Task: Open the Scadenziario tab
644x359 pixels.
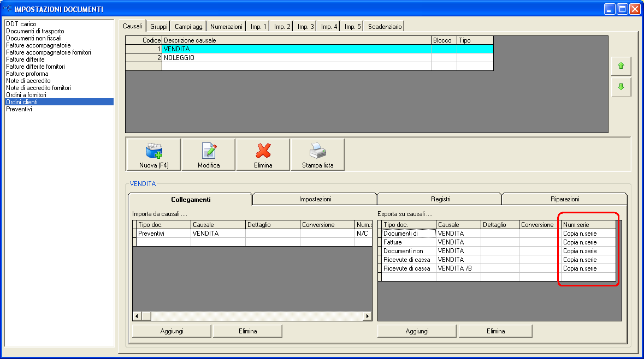Action: [385, 27]
